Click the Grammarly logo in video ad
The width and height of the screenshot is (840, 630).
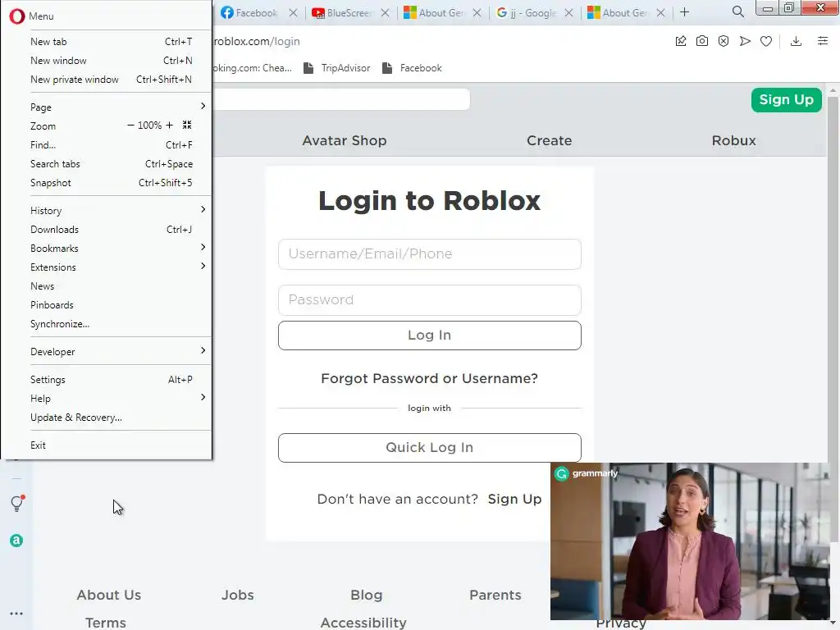[x=587, y=473]
